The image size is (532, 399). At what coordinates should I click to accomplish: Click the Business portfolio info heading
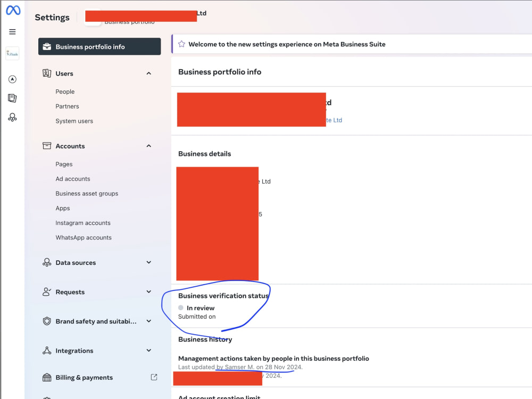pyautogui.click(x=220, y=72)
